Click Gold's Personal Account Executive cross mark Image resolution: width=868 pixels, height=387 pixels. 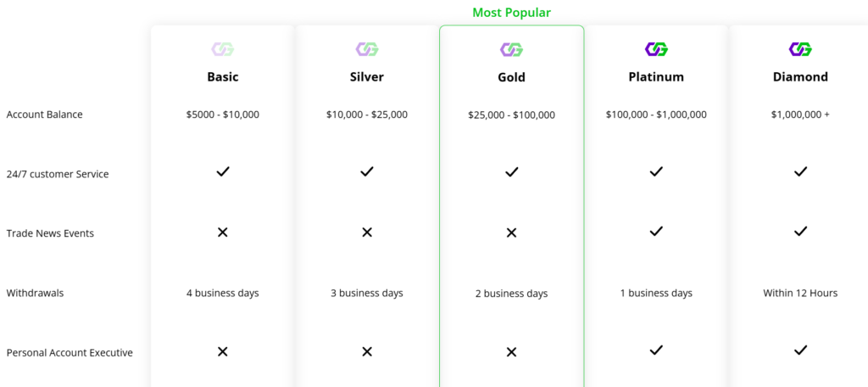tap(511, 352)
